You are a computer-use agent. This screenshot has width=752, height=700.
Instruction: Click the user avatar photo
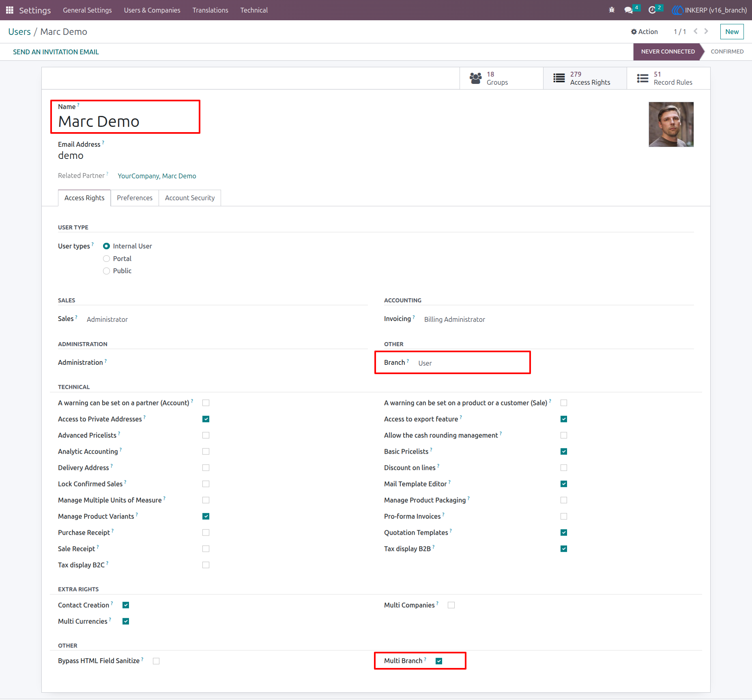[671, 124]
